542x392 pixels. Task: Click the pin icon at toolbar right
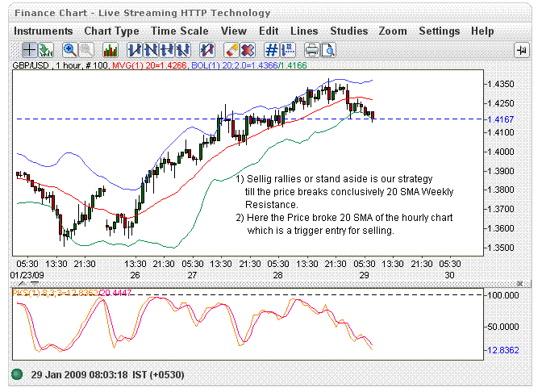522,51
